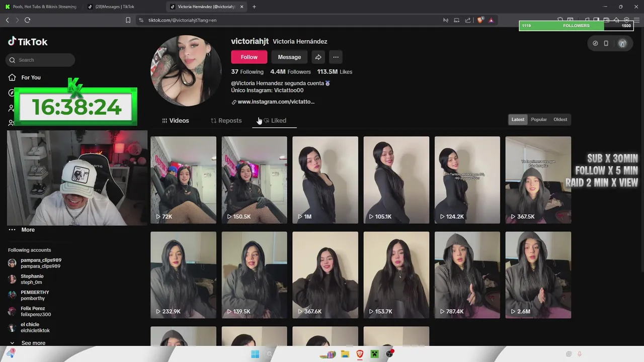Open the video with 232.9K views
The height and width of the screenshot is (362, 644).
coord(183,275)
